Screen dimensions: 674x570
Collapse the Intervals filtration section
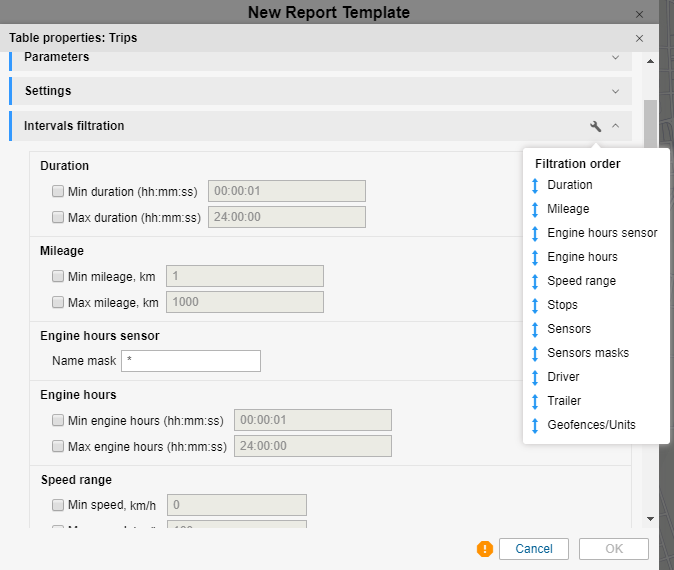tap(616, 126)
